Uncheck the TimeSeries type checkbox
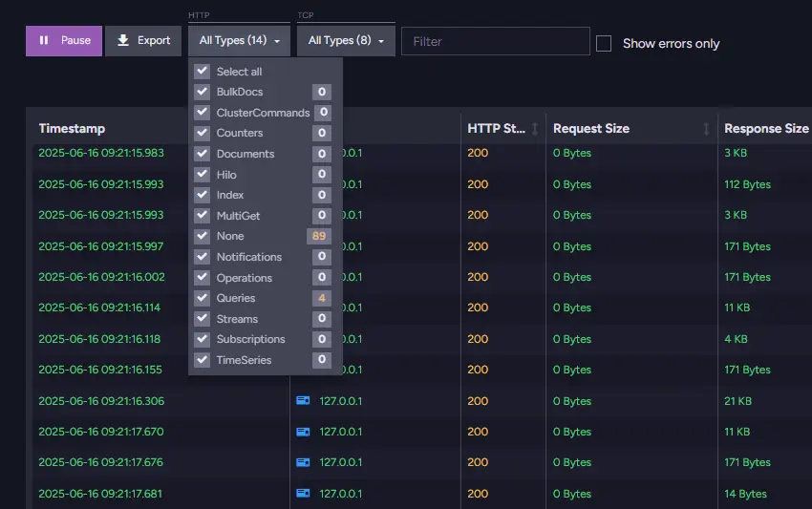812x509 pixels. pos(202,359)
